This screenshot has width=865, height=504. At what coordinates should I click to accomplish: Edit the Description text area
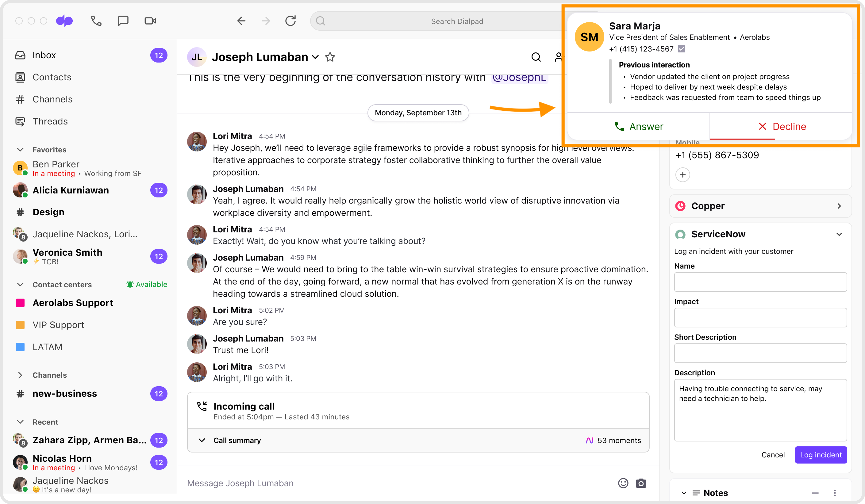point(760,410)
